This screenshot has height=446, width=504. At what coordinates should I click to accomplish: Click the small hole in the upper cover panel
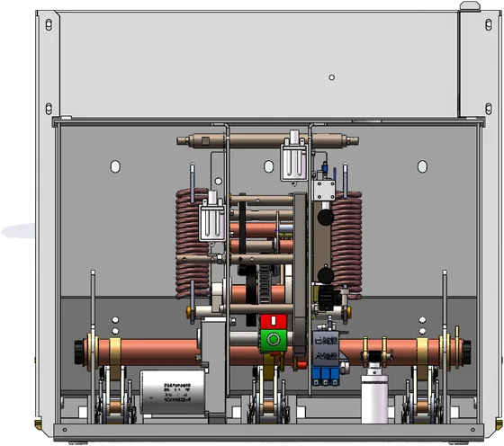point(332,77)
